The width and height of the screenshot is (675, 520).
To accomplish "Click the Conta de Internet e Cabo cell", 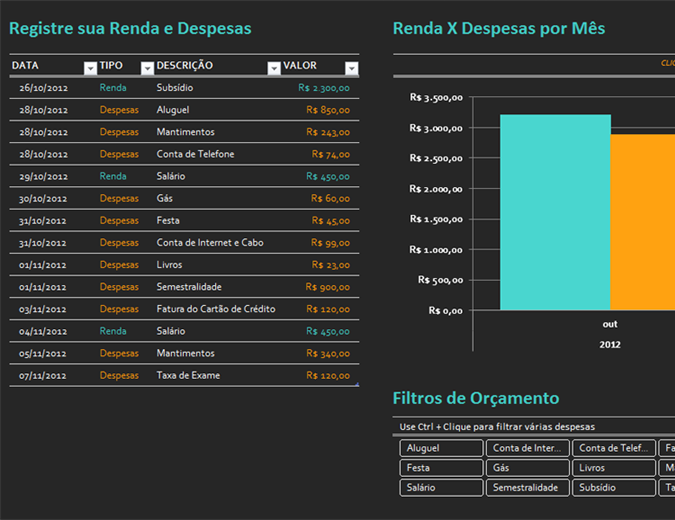I will tap(210, 243).
